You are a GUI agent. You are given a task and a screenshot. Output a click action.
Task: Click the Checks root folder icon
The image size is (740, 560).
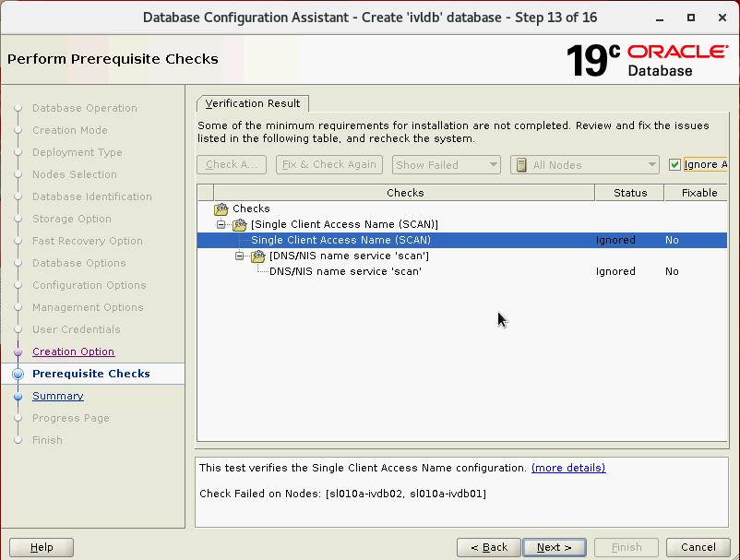tap(221, 209)
